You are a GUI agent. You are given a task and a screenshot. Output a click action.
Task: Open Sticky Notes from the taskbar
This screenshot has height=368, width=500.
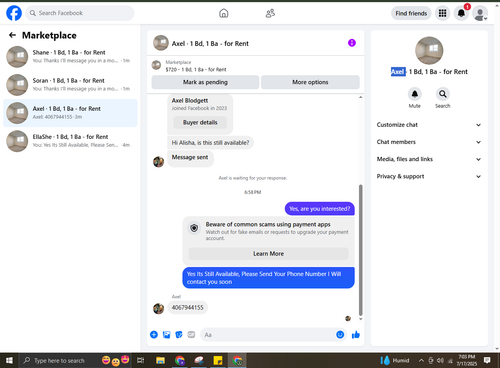[x=218, y=360]
